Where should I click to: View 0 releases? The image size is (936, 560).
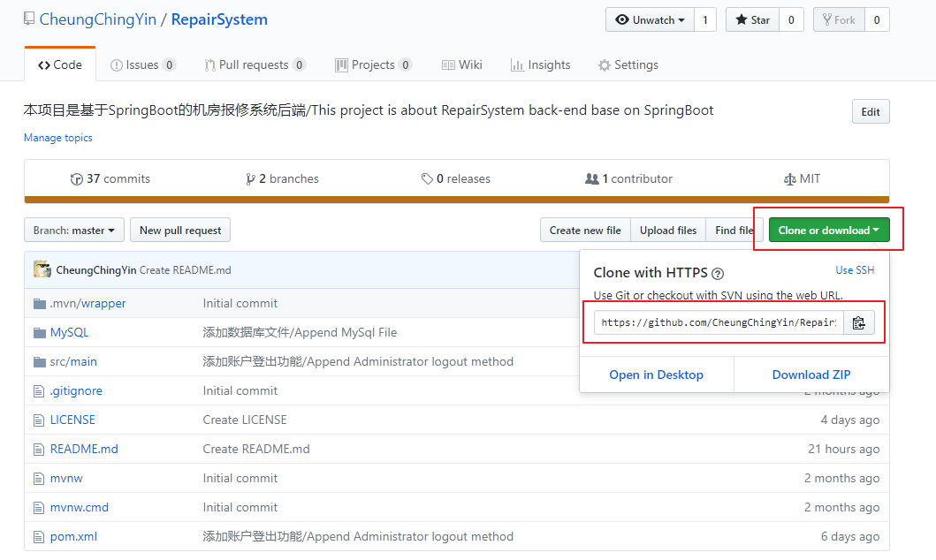(455, 179)
